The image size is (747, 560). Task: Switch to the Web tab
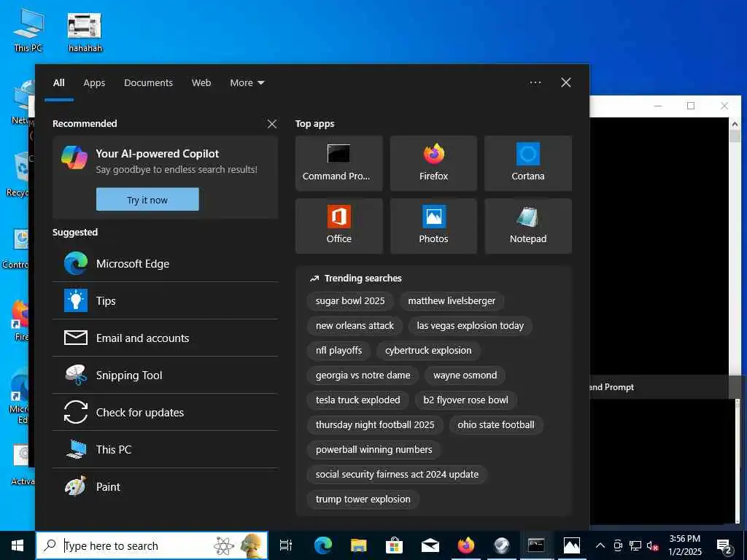[201, 83]
